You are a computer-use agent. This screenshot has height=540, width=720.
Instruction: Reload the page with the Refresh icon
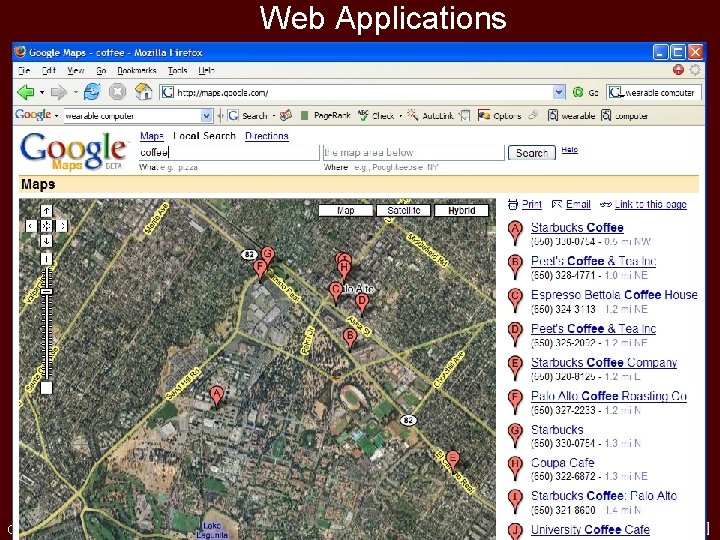click(92, 92)
